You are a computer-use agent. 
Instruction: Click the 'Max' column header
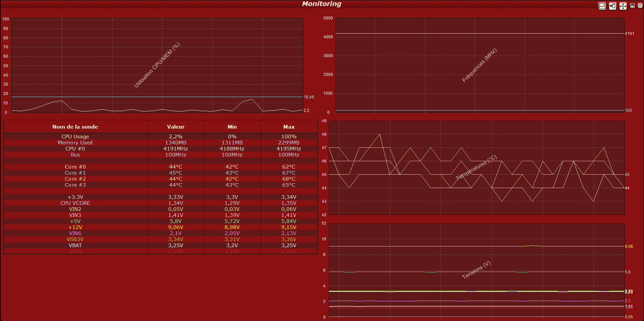tap(289, 127)
